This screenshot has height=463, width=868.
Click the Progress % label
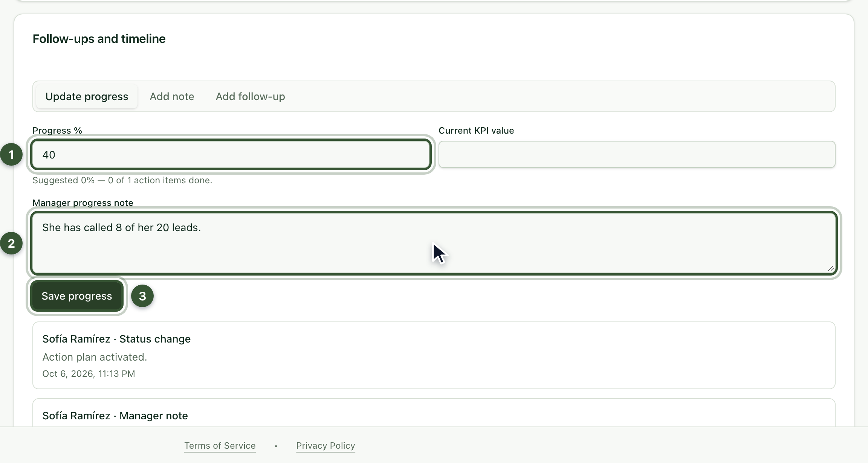click(x=57, y=130)
